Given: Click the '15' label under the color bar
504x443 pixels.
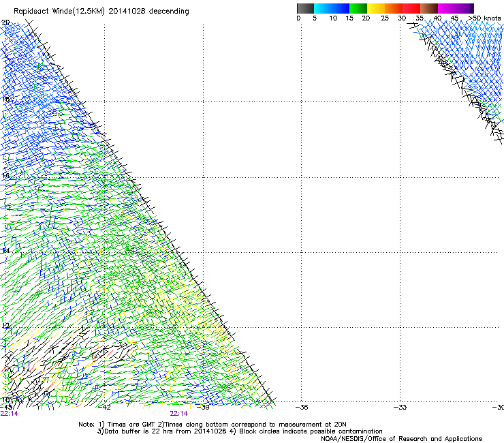Looking at the screenshot, I should (349, 18).
